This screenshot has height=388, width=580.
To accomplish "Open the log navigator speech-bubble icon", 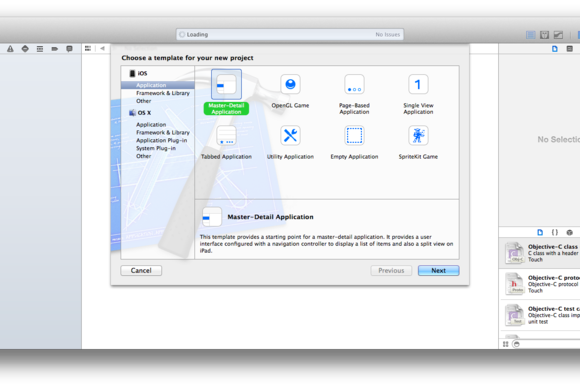I will 69,49.
